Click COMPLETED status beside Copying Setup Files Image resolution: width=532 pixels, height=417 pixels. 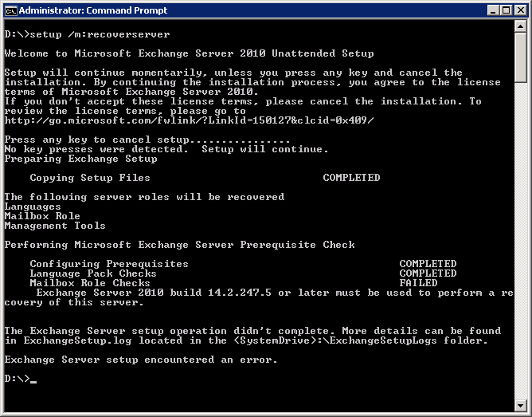pyautogui.click(x=351, y=178)
